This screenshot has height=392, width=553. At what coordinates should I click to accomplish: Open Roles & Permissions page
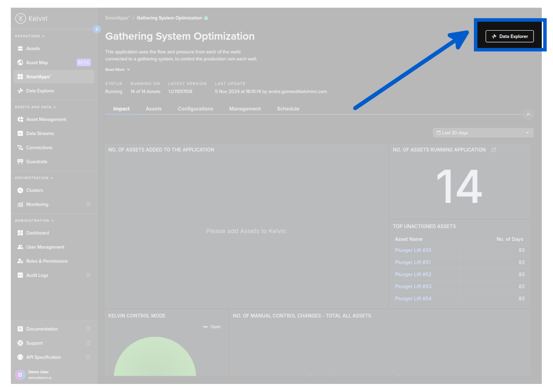[47, 261]
